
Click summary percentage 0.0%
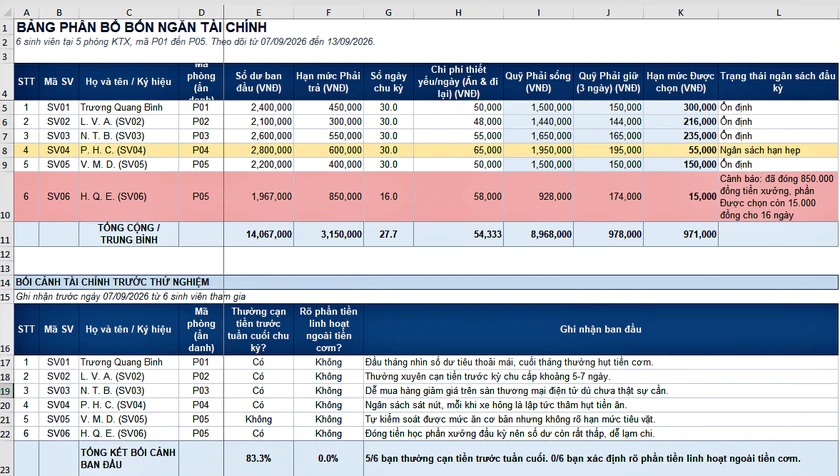[x=328, y=458]
